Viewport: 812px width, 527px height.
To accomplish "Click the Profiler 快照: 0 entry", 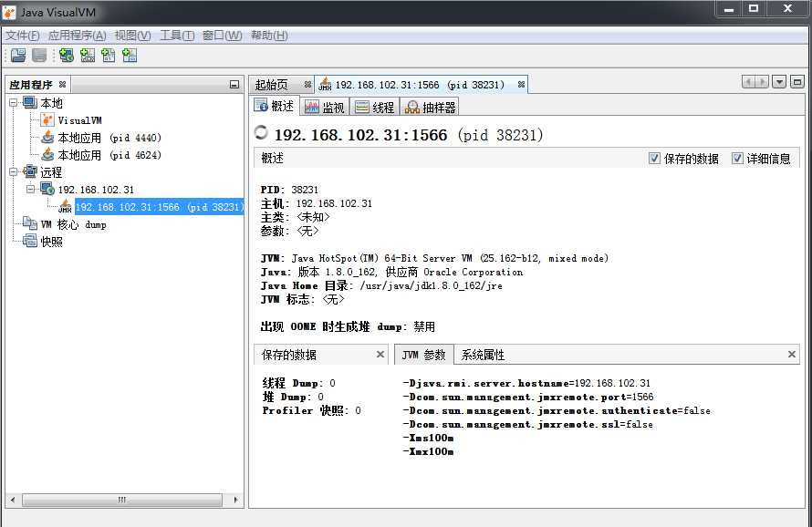I will tap(312, 410).
